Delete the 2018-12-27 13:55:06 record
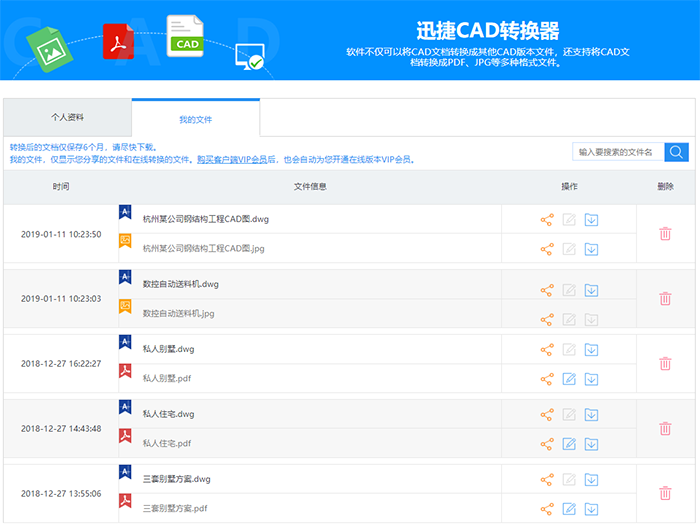700x526 pixels. [x=665, y=493]
